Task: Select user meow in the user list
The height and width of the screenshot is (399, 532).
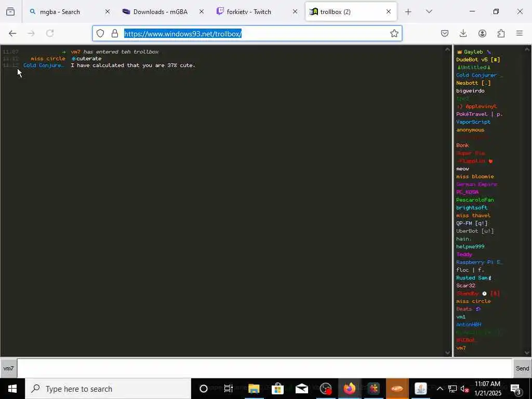Action: pos(462,169)
